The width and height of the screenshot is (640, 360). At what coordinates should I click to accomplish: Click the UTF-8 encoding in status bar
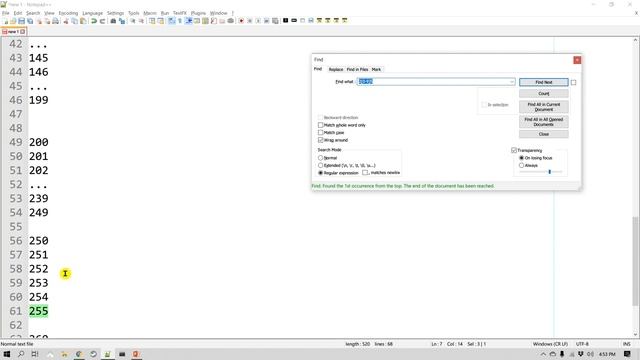582,344
